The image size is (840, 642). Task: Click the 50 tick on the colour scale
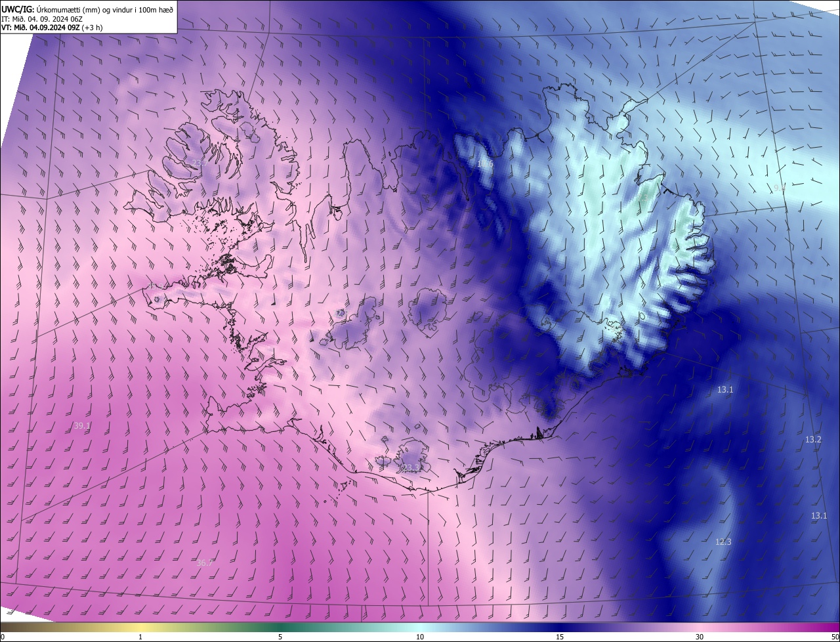835,637
